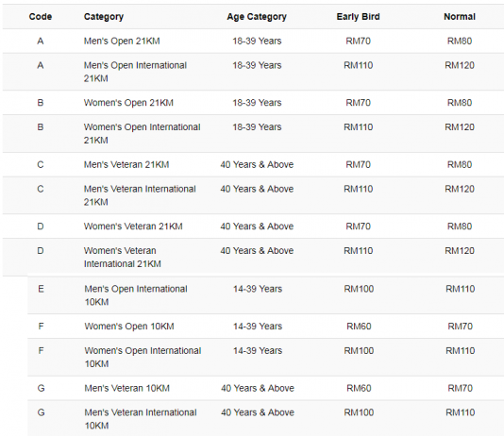Click the Early Bird column header
Viewport: 504px width, 436px height.
(x=358, y=17)
